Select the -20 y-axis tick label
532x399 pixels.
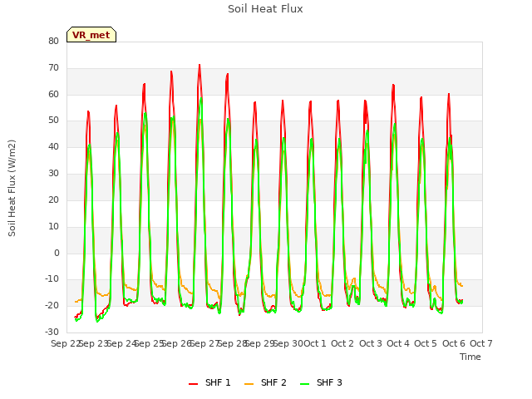coord(52,305)
